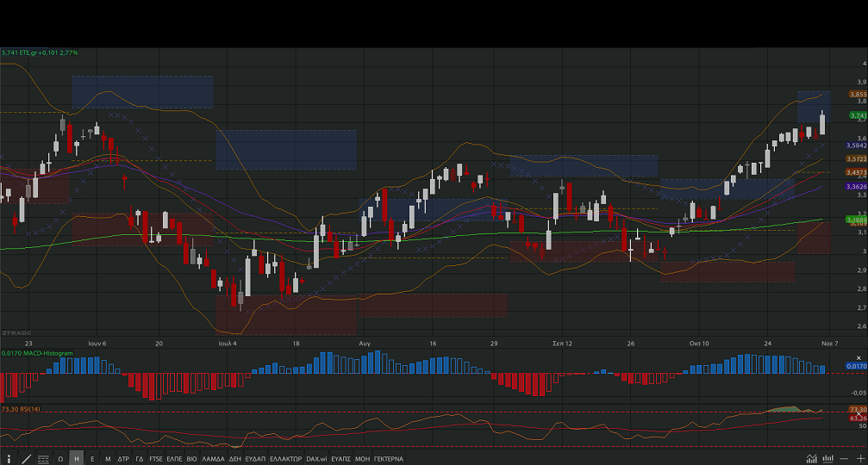Open the ΜΟΗ symbol shortcut

(x=362, y=459)
